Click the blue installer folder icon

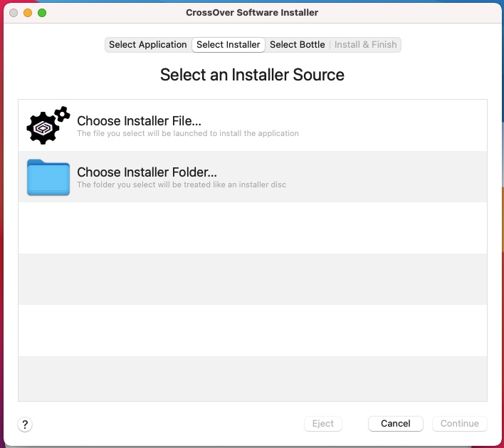tap(48, 177)
